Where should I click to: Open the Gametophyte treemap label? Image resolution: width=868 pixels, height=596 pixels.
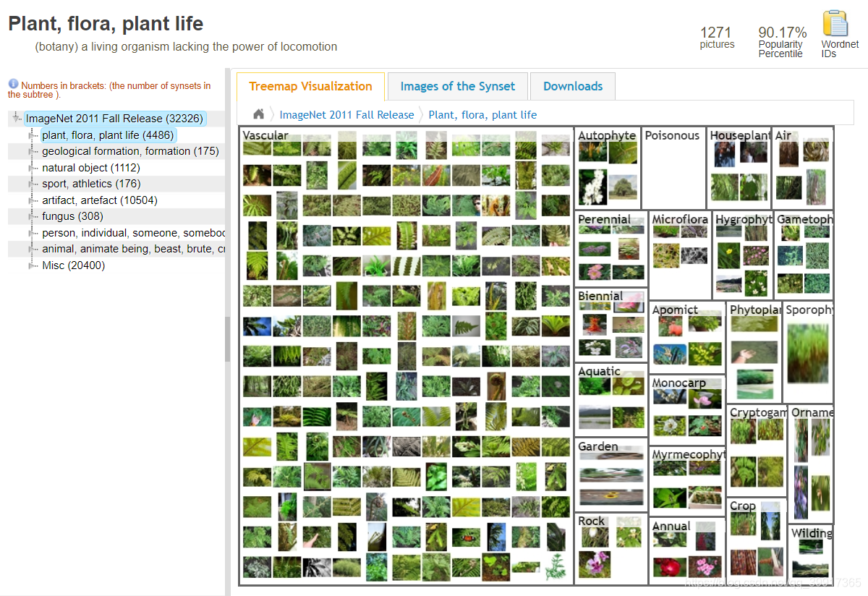click(804, 219)
